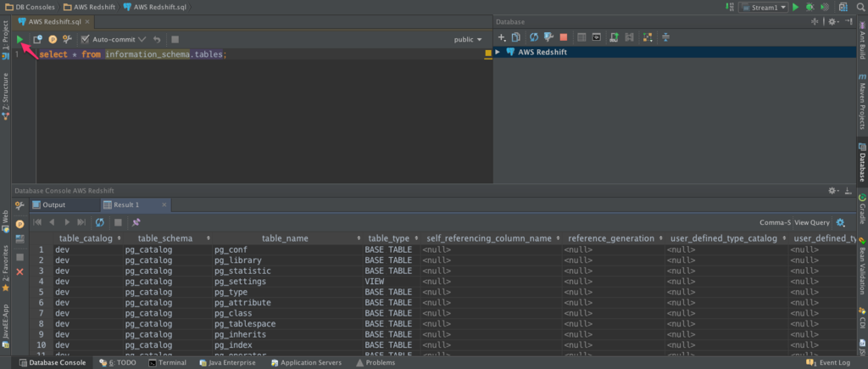Sort by the table_type column header
Screen dimensions: 868x369
pos(392,238)
